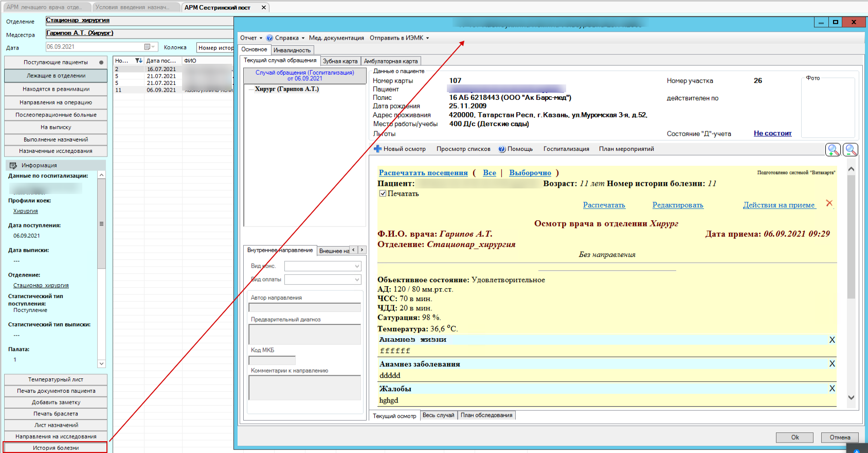Click the Выборочно link
Screen dimensions: 868x453
(x=530, y=173)
